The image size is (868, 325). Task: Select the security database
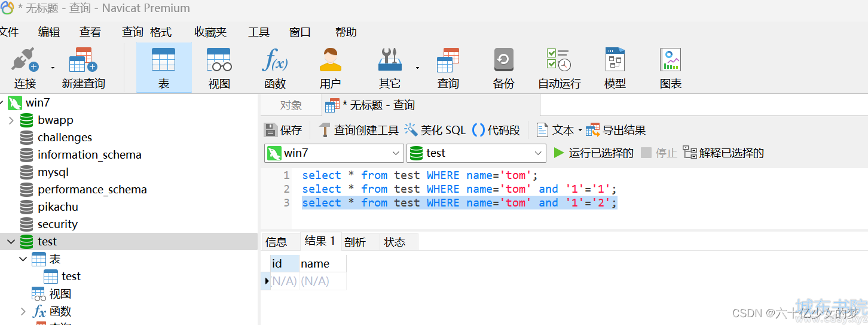57,224
